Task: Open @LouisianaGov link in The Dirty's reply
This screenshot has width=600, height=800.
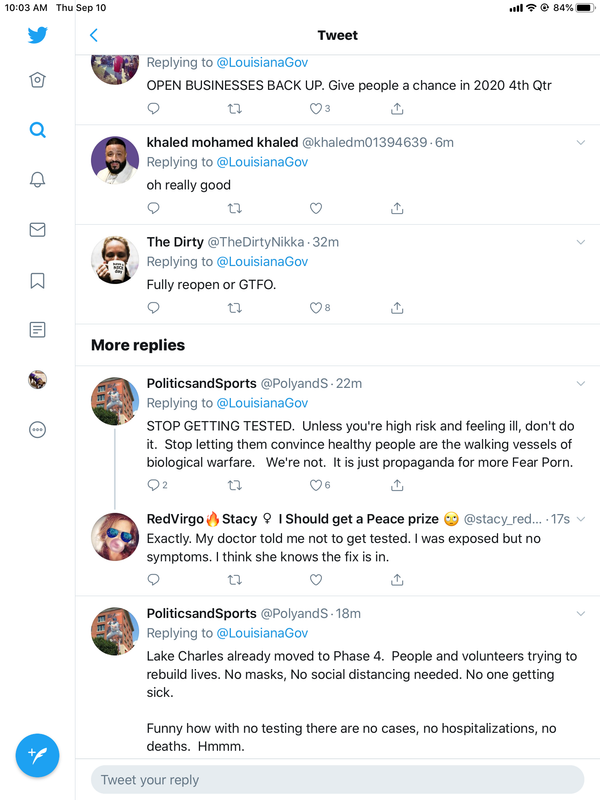Action: coord(262,262)
